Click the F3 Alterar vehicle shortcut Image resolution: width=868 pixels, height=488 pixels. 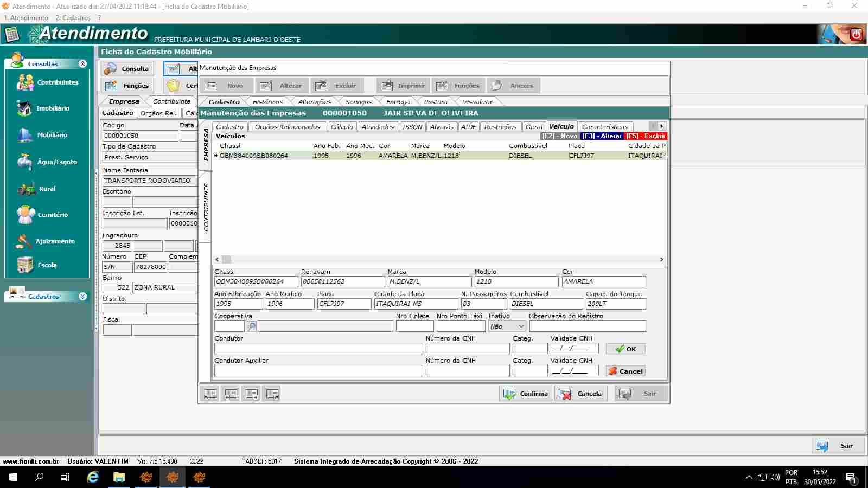click(602, 136)
